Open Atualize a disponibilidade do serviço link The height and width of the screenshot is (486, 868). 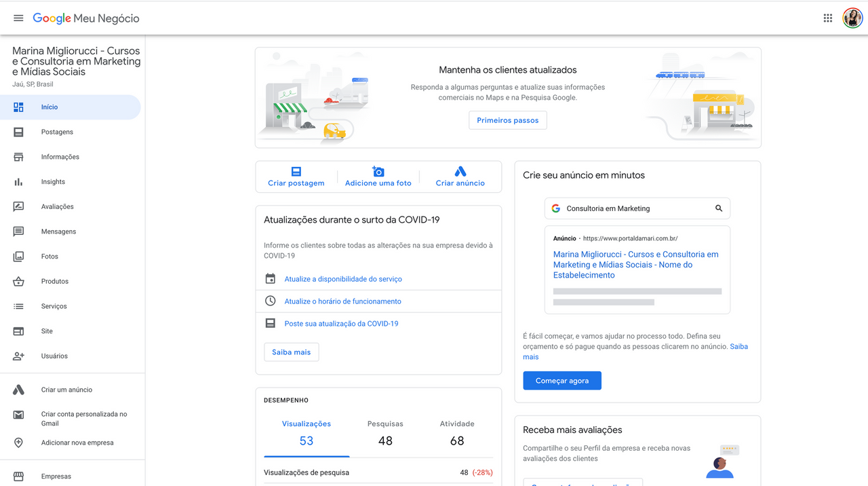(x=343, y=279)
